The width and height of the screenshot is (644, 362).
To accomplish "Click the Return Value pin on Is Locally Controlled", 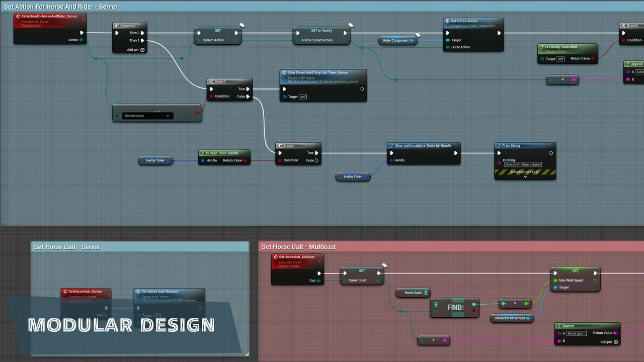I will coord(593,59).
